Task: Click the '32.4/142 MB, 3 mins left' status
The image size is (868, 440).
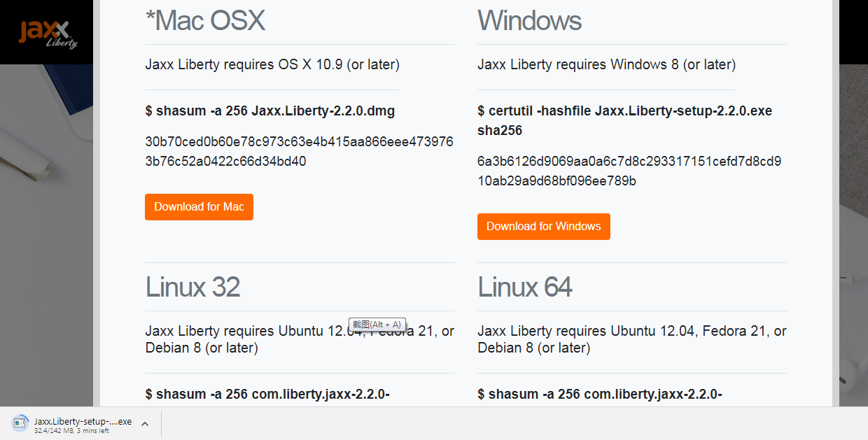Action: point(72,431)
